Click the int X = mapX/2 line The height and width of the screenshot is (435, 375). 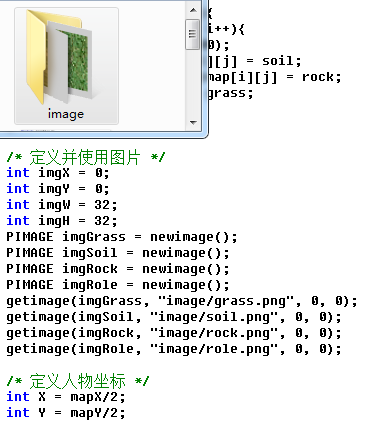click(x=66, y=397)
